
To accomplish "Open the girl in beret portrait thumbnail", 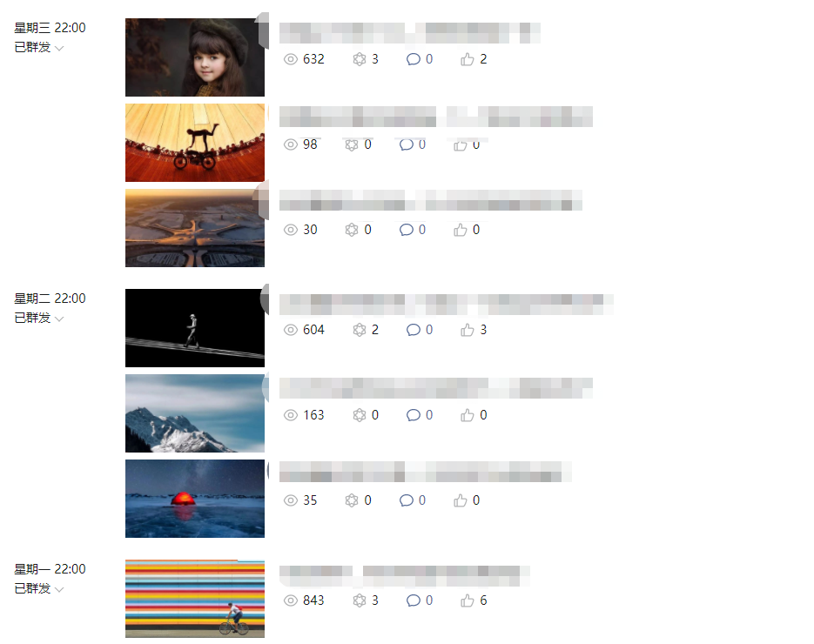I will 195,57.
